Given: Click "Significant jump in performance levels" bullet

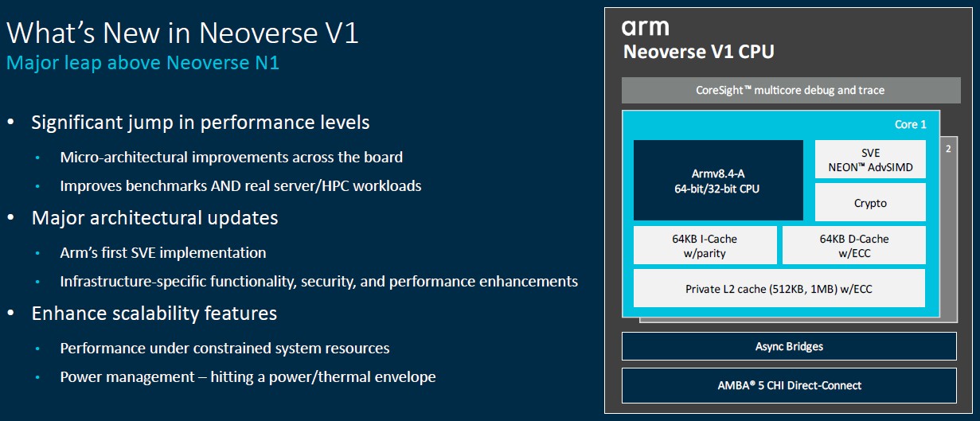Looking at the screenshot, I should click(x=200, y=123).
